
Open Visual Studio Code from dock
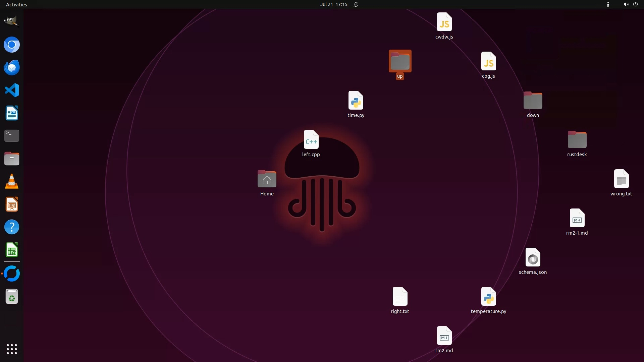click(11, 90)
